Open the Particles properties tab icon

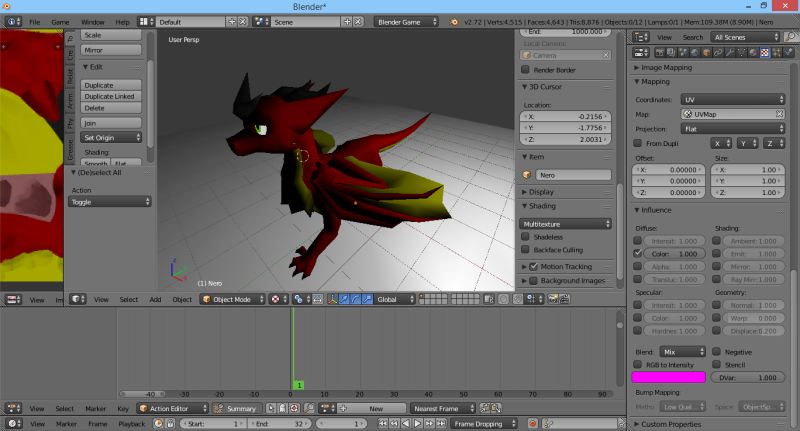coord(777,53)
